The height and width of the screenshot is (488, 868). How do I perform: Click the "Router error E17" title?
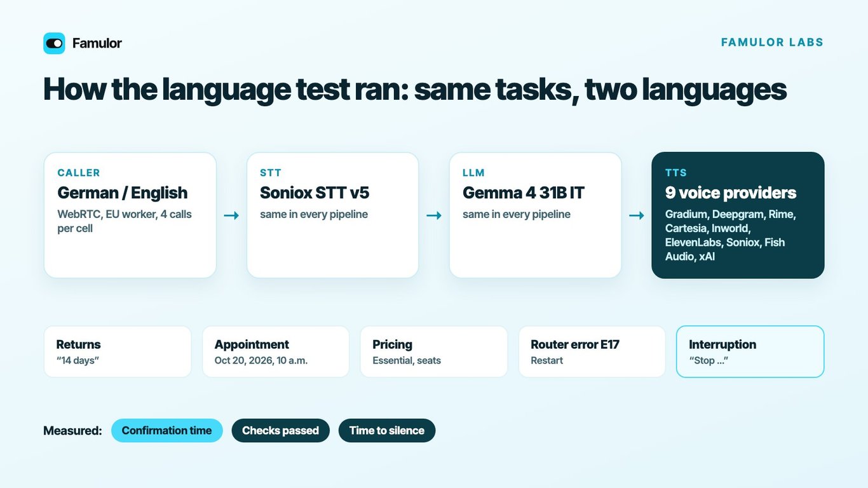(575, 344)
